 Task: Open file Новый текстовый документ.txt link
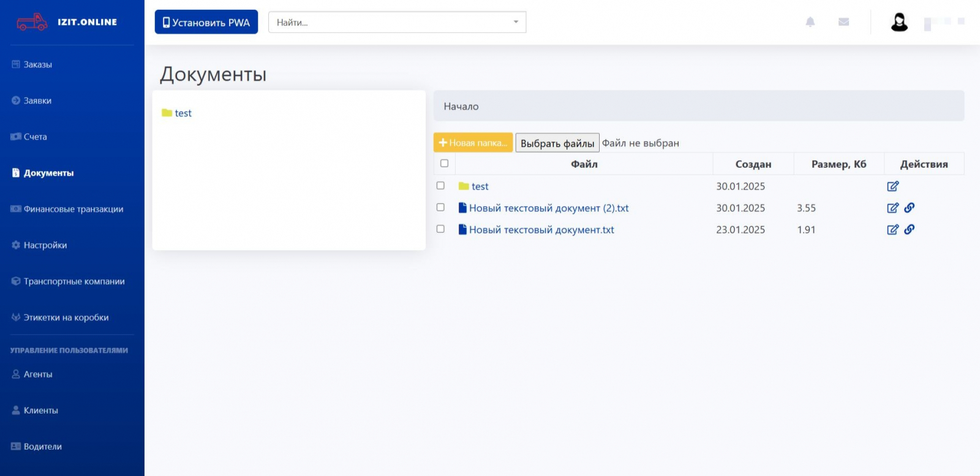(x=541, y=230)
